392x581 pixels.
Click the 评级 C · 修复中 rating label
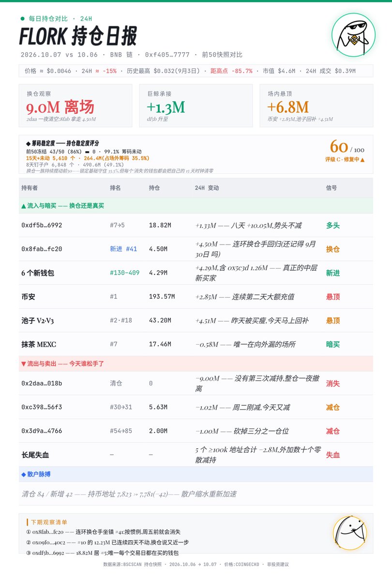click(x=345, y=159)
